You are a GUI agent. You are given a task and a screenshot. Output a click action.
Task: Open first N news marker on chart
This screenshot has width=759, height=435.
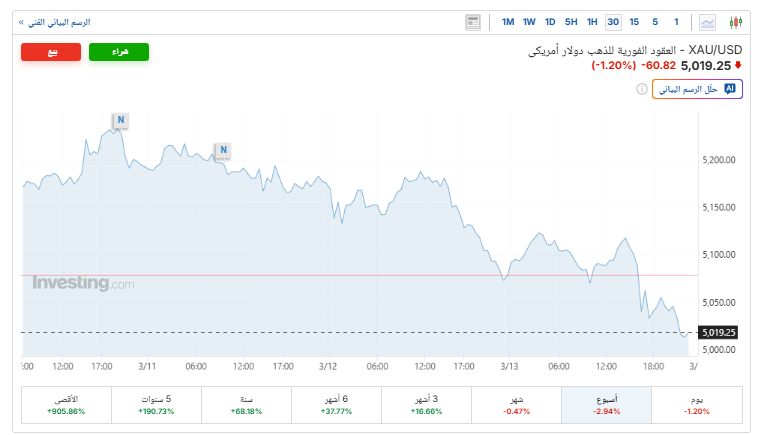point(120,120)
